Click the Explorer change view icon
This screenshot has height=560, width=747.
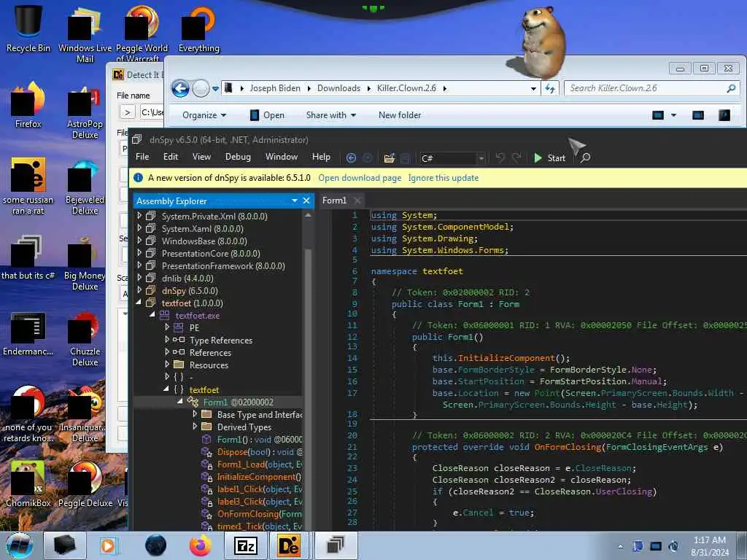[x=658, y=115]
